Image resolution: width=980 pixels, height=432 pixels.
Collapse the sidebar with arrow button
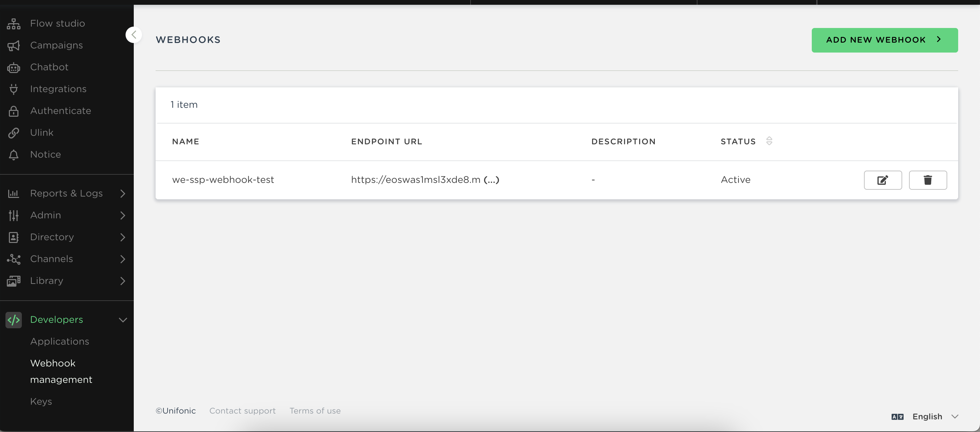click(133, 35)
